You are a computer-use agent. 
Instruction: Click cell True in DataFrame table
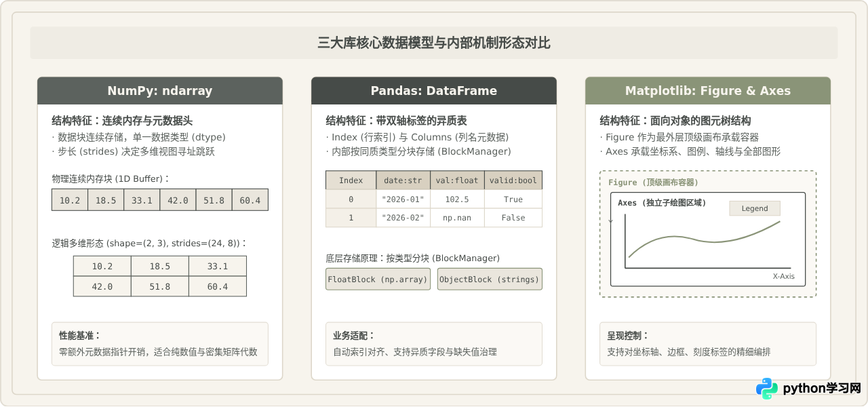[513, 199]
